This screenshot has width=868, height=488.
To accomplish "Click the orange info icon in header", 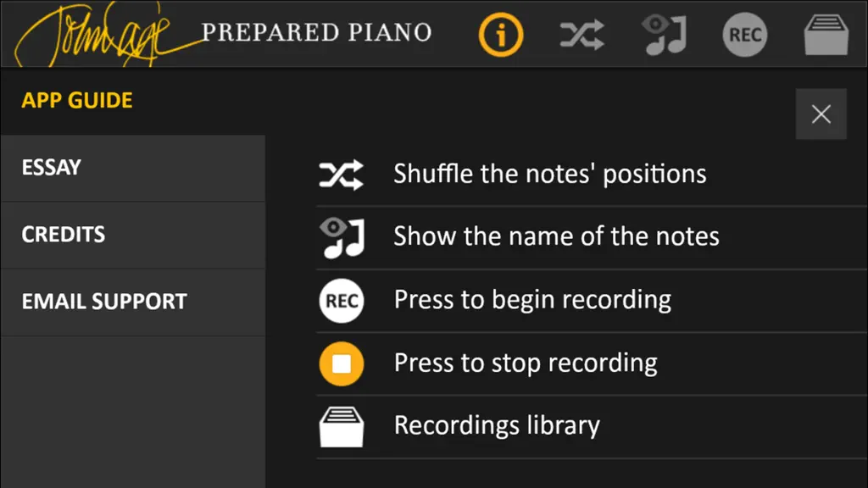I will tap(501, 35).
